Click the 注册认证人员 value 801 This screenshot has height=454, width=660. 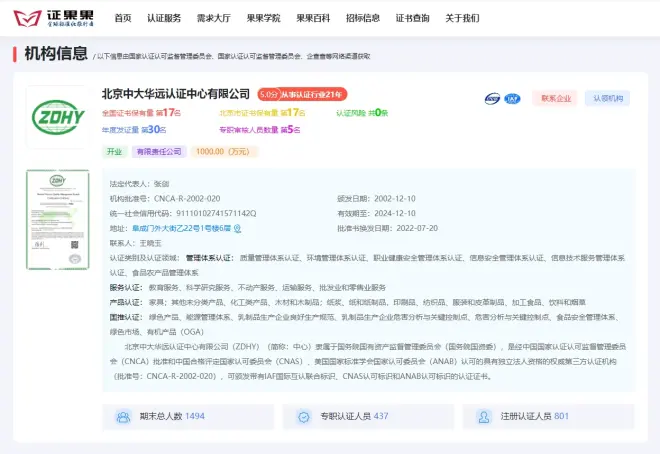(x=562, y=416)
